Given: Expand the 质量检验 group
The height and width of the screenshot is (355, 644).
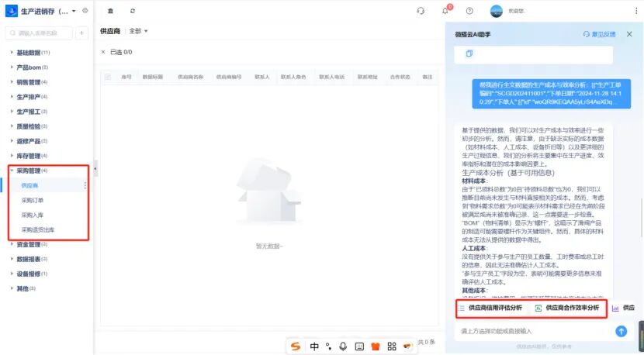Looking at the screenshot, I should [x=12, y=126].
